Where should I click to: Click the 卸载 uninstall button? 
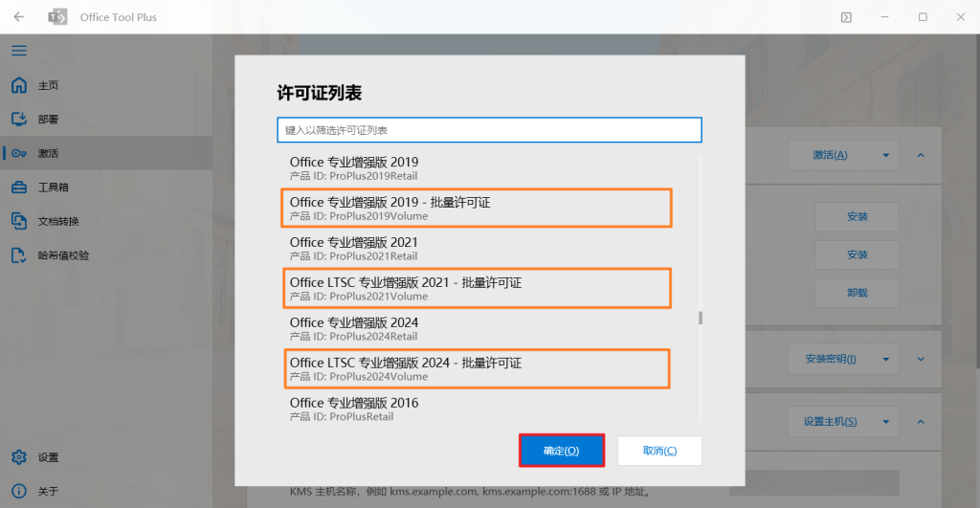coord(857,293)
